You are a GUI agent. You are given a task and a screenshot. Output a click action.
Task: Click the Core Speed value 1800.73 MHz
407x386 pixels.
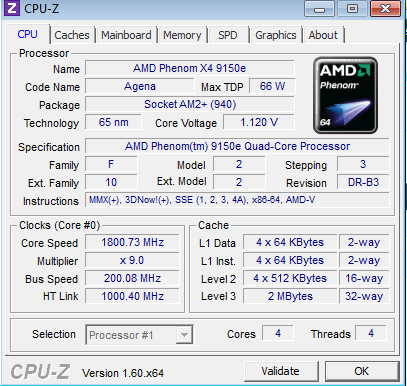(132, 242)
